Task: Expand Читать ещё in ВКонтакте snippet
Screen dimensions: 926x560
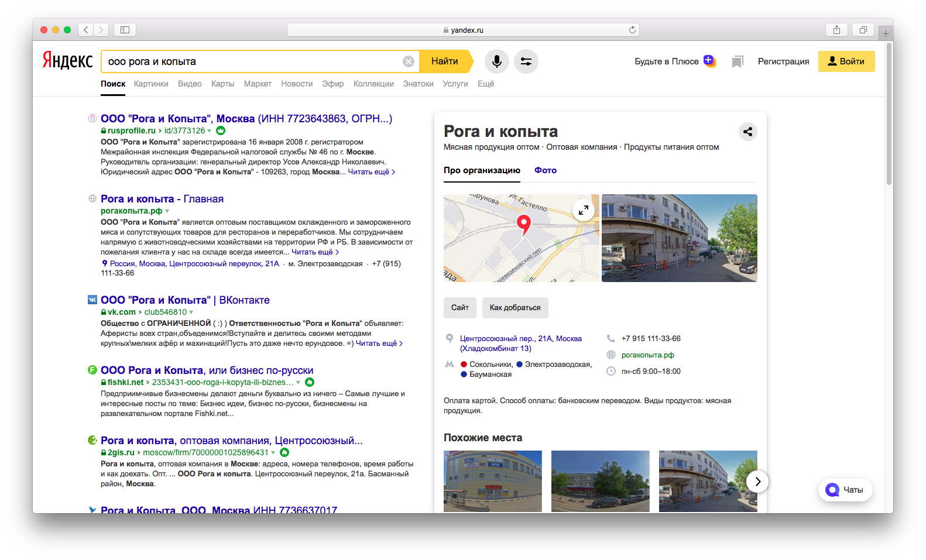Action: (x=379, y=343)
